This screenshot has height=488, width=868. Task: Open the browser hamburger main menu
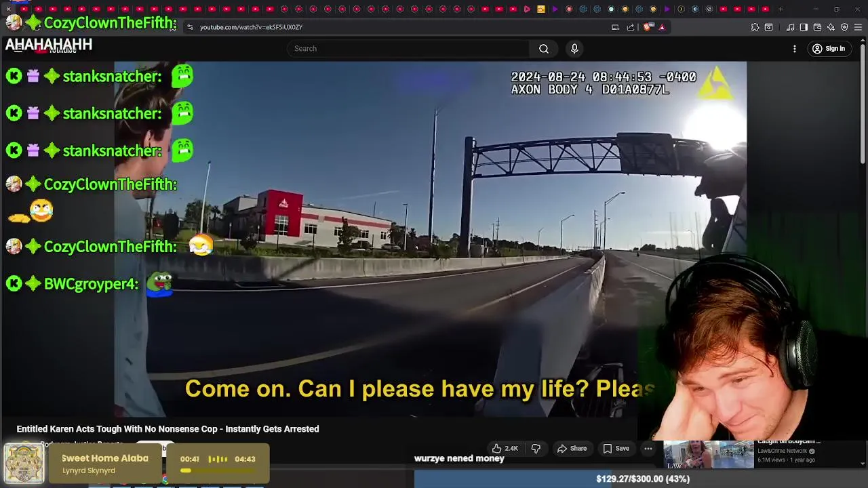[859, 27]
